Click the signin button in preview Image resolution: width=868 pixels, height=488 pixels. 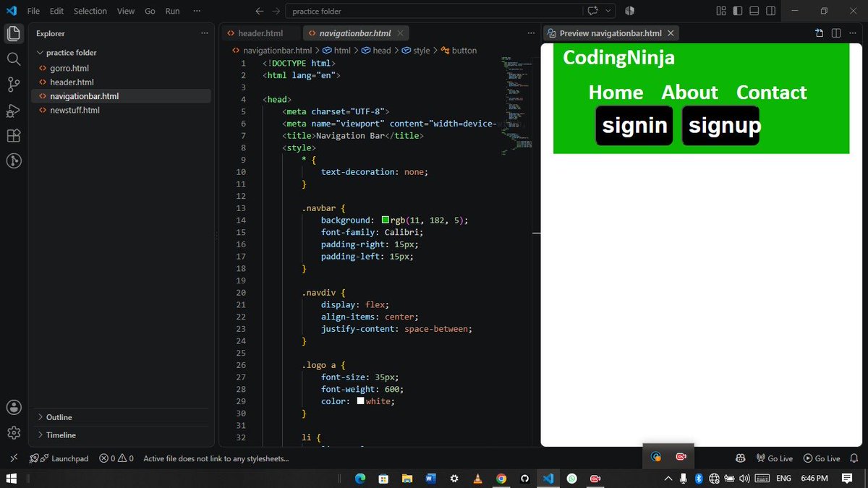634,126
